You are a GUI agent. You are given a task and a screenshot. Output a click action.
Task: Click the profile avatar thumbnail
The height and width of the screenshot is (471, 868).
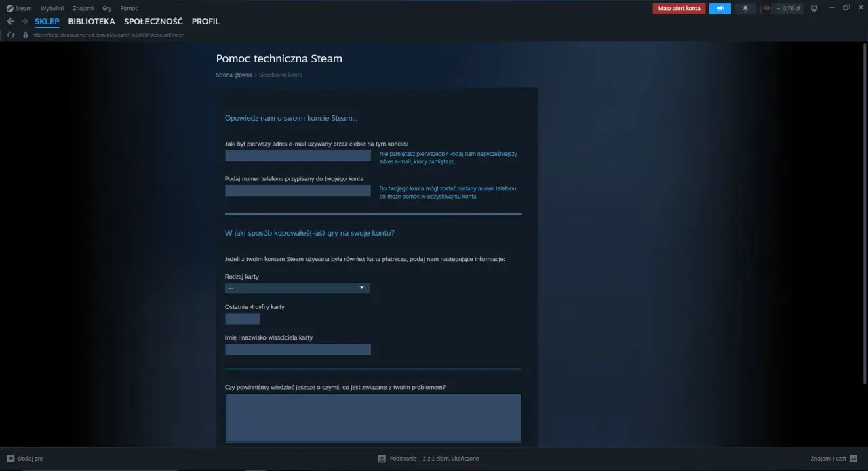point(766,9)
